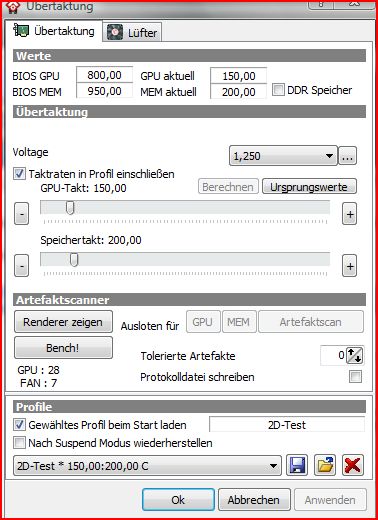The image size is (378, 520).
Task: Open the Voltage 1,250 dropdown
Action: [283, 156]
